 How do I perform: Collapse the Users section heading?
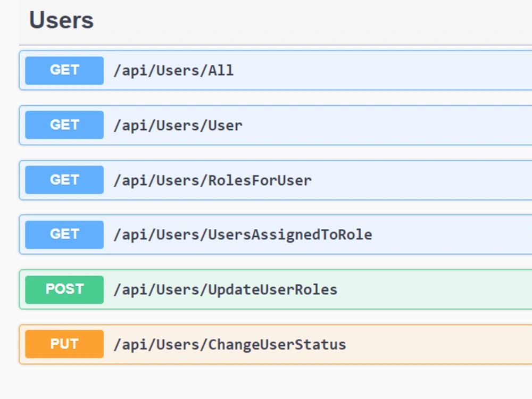coord(61,21)
